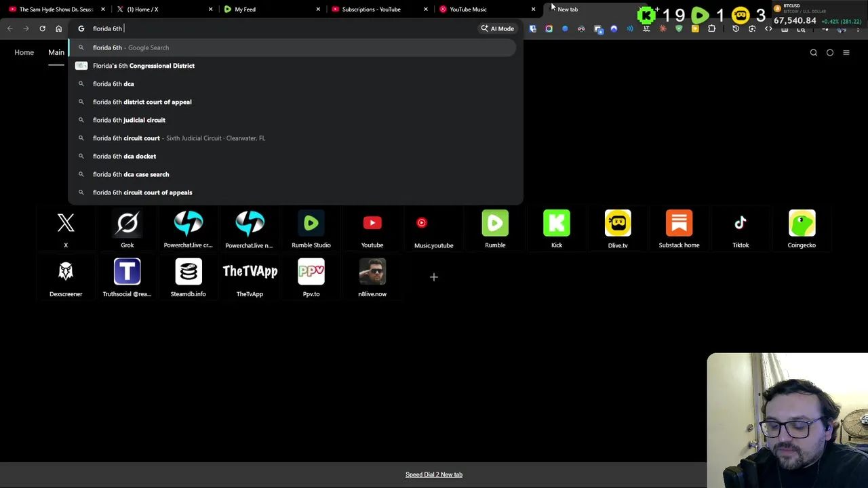The width and height of the screenshot is (868, 488).
Task: Open the Coingecko speed dial tile
Action: tap(802, 229)
